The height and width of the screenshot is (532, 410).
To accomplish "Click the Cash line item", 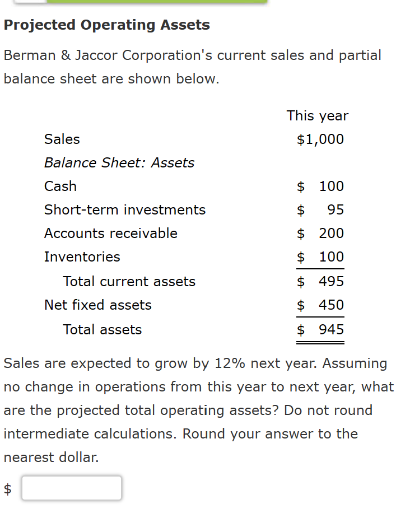I will pyautogui.click(x=60, y=186).
